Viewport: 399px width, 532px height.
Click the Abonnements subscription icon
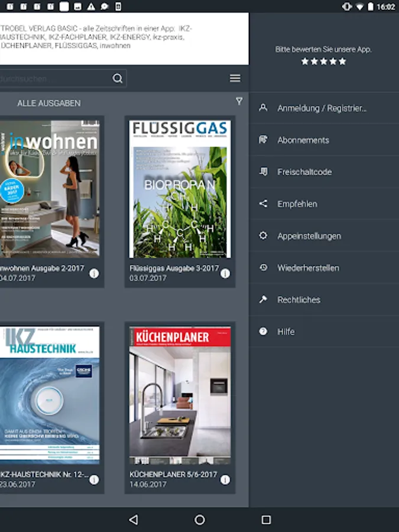263,140
